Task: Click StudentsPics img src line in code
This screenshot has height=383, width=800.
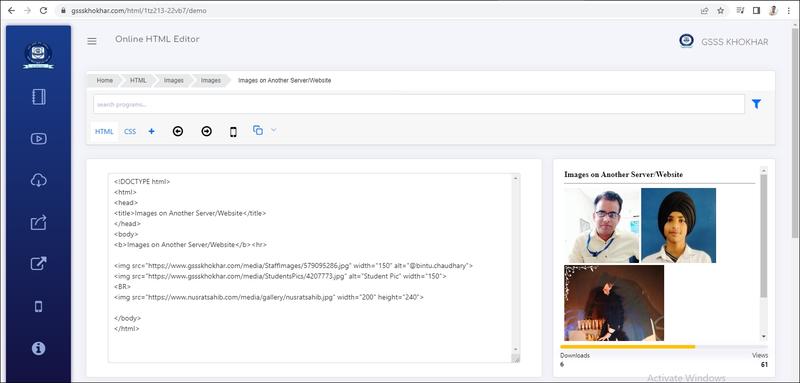Action: click(x=281, y=276)
